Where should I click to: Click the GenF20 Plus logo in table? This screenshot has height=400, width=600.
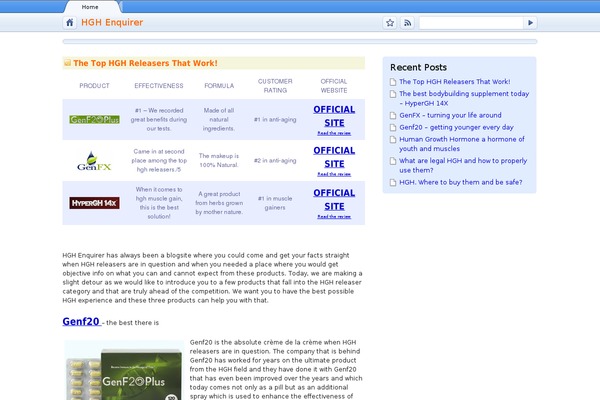coord(95,119)
